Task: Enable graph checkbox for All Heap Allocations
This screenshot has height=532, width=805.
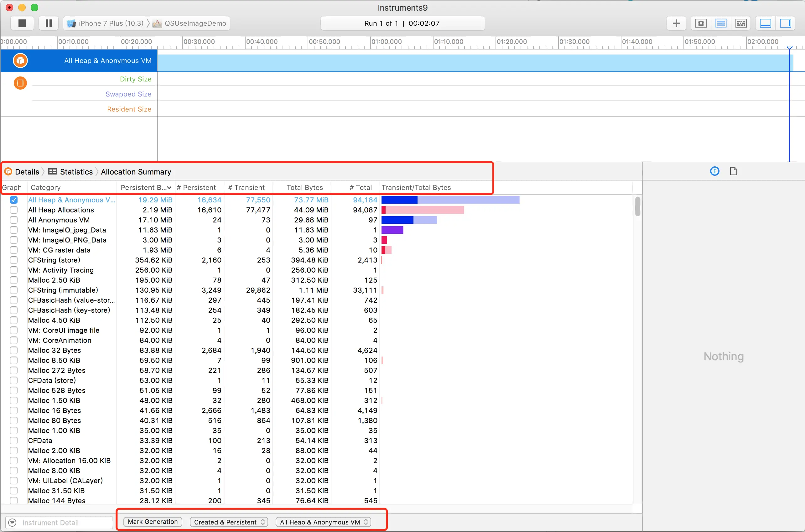Action: tap(13, 210)
